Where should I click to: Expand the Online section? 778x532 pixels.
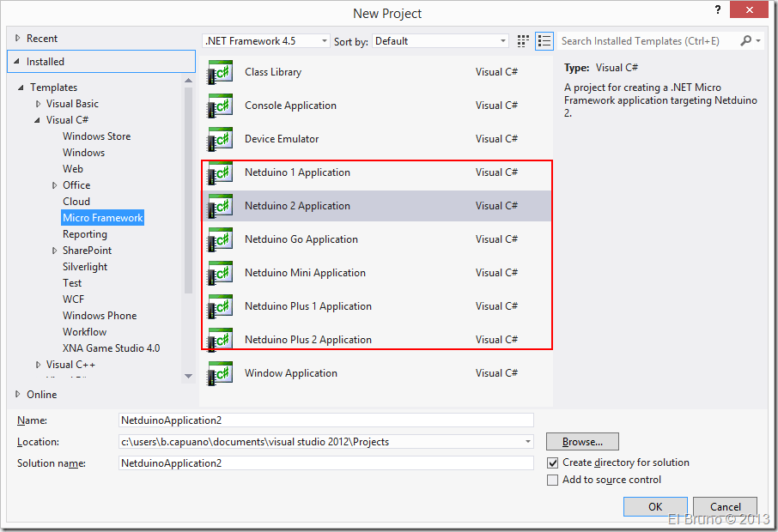[18, 395]
